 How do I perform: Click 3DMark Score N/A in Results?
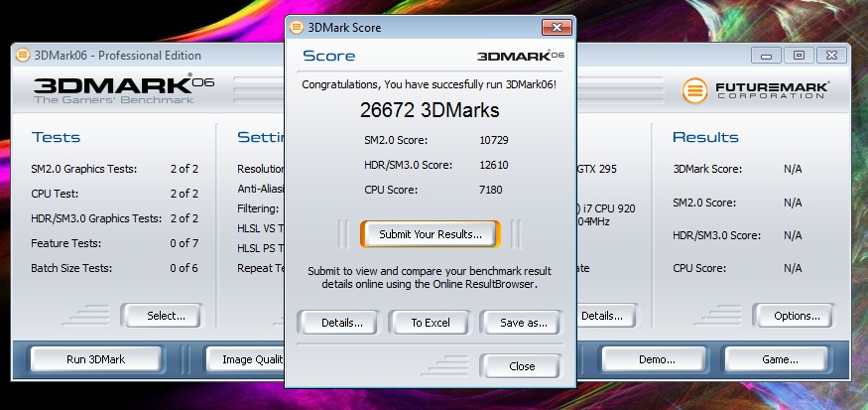[793, 169]
